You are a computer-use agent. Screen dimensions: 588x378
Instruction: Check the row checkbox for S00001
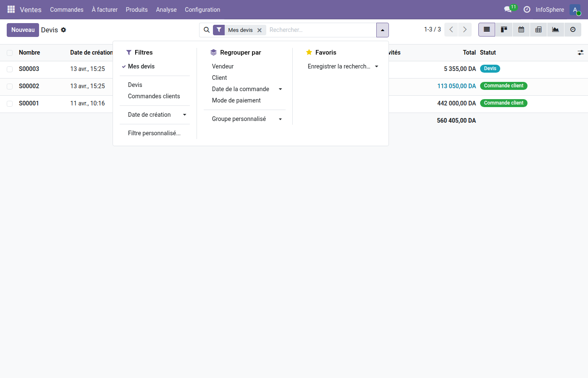(x=9, y=103)
